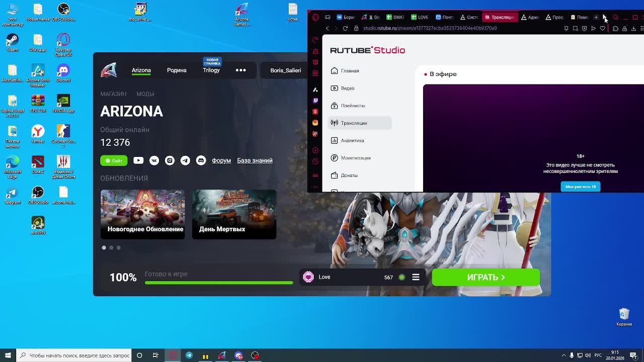Open the Opera GX menu icon
644x362 pixels.
point(315,17)
